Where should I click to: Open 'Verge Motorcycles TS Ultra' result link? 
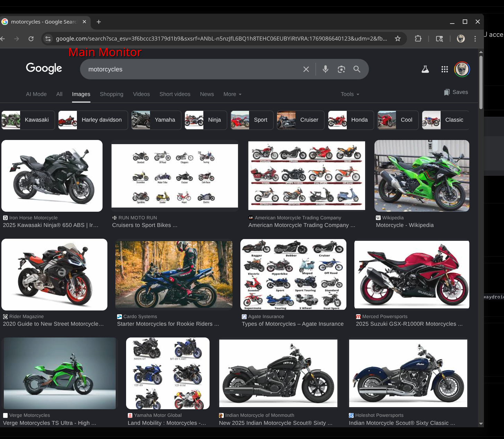[x=50, y=423]
